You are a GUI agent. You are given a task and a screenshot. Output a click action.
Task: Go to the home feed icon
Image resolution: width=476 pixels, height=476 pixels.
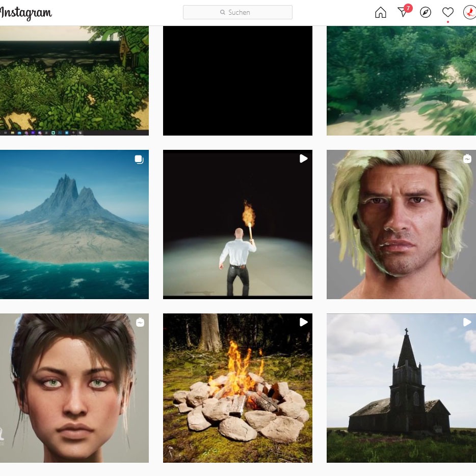(x=380, y=13)
